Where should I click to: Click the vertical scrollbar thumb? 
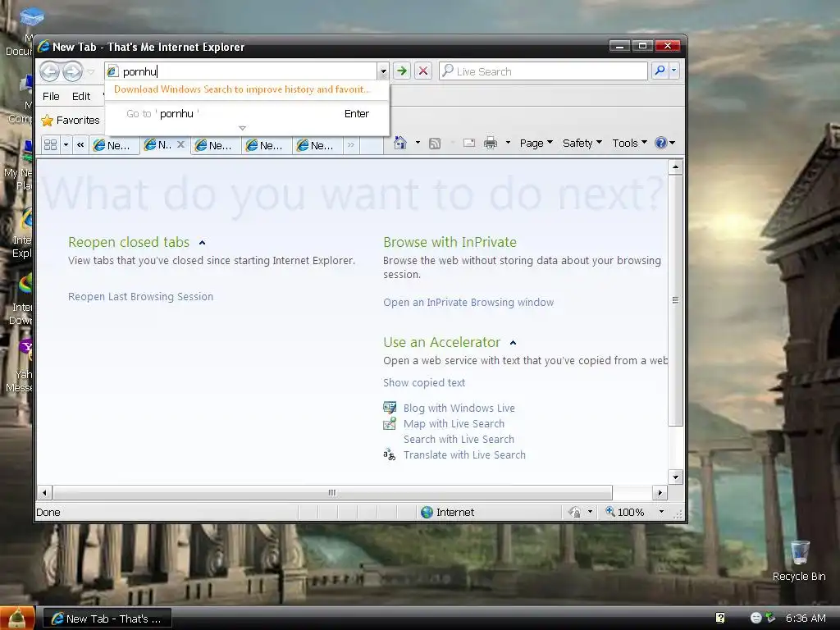coord(676,300)
